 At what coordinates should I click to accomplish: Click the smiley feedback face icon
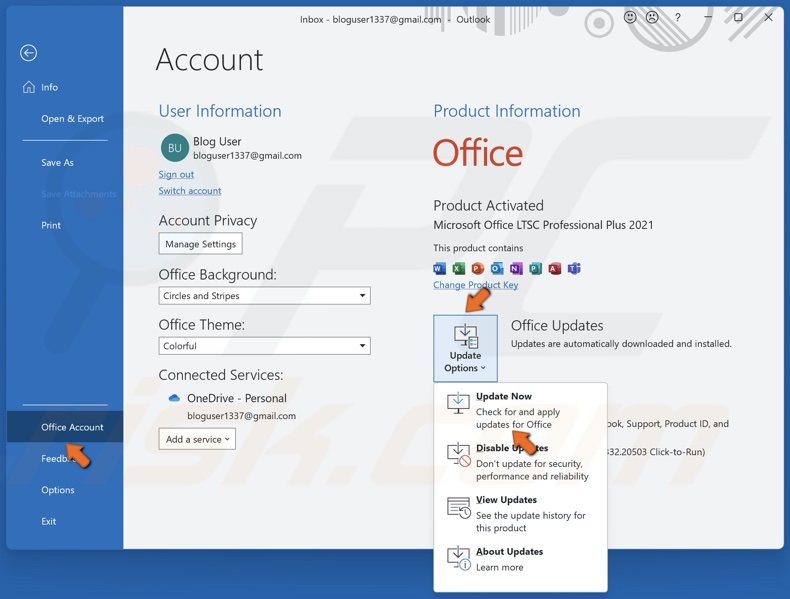(x=630, y=18)
